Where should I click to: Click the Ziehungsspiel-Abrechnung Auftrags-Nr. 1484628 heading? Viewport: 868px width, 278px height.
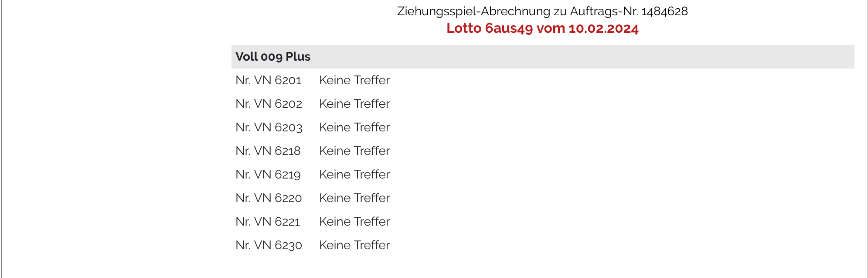tap(542, 11)
